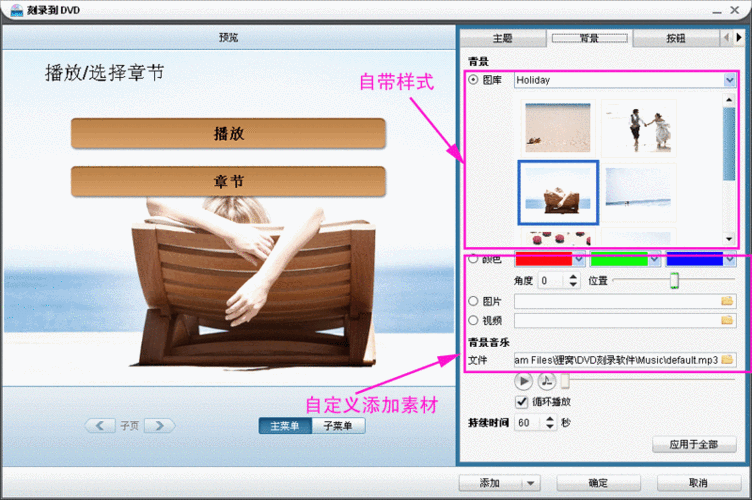
Task: Click the 取消 button
Action: (699, 483)
